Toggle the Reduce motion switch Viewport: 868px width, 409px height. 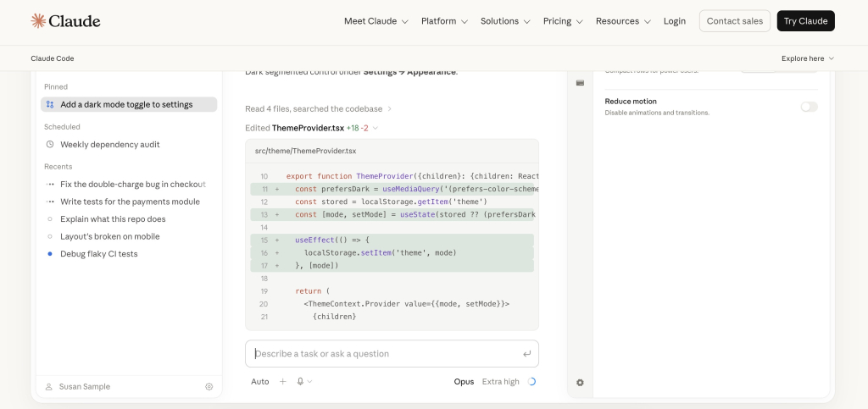[809, 107]
